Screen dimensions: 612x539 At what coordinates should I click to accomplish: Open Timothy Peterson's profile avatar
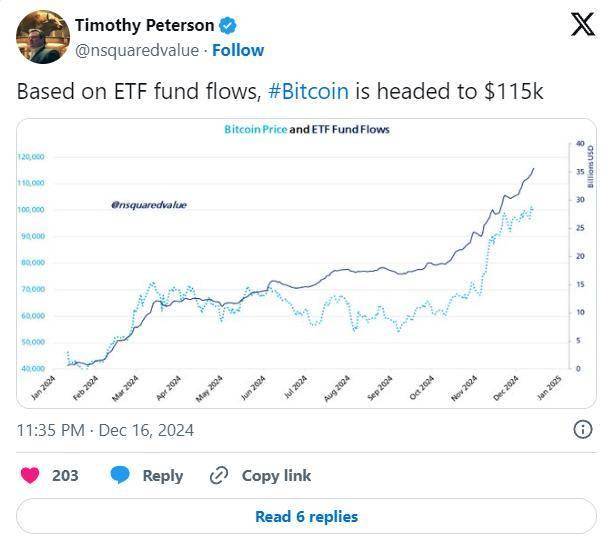click(41, 37)
